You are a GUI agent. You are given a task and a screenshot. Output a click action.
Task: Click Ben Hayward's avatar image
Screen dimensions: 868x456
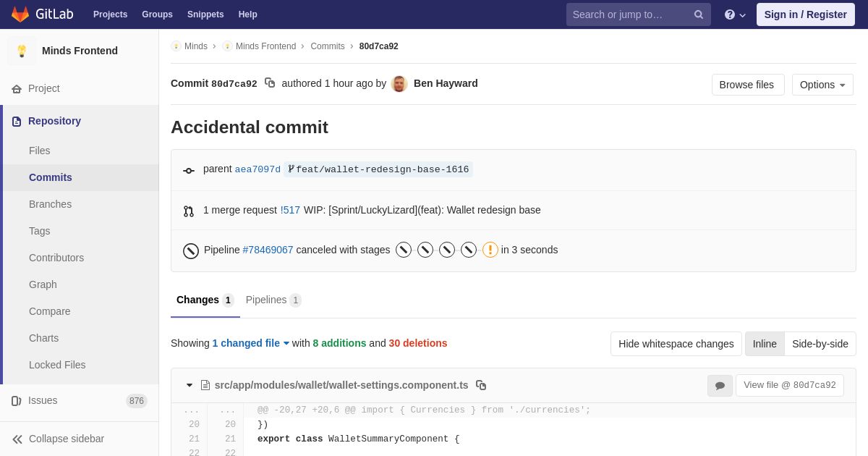[399, 84]
